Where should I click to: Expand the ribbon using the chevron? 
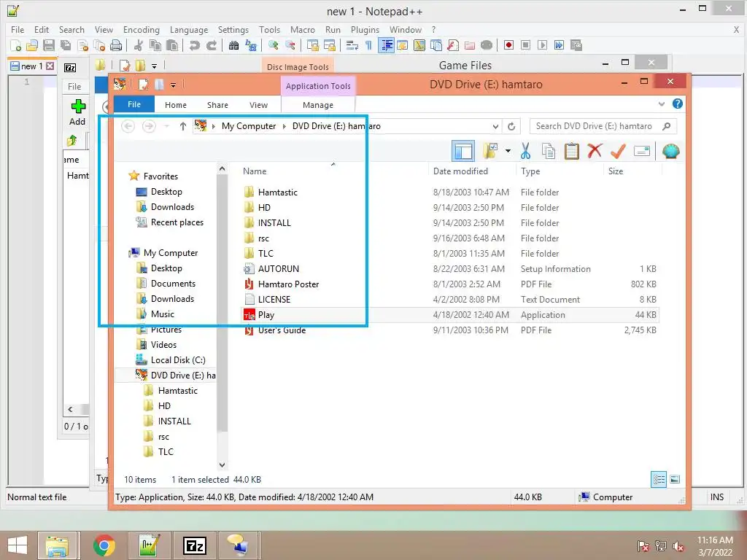[661, 104]
